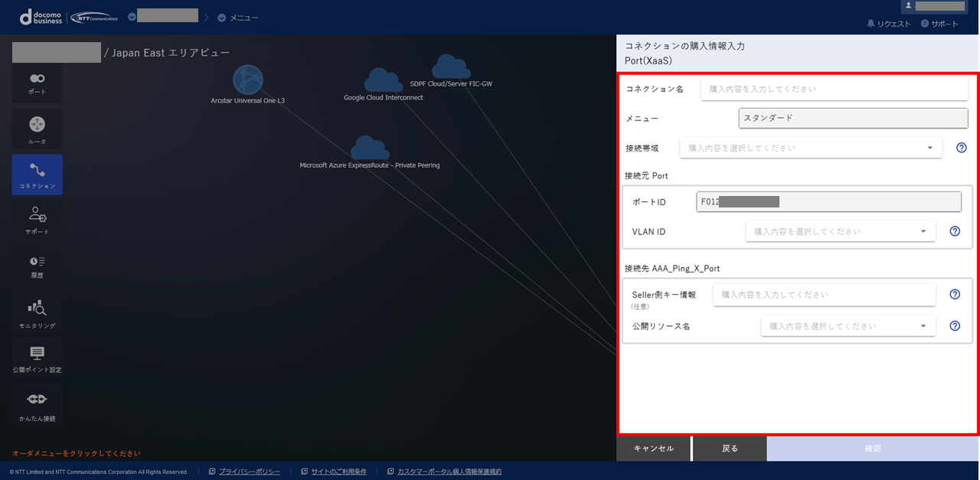Open 公開ポイント設定 sidebar icon
This screenshot has height=480, width=980.
click(37, 358)
